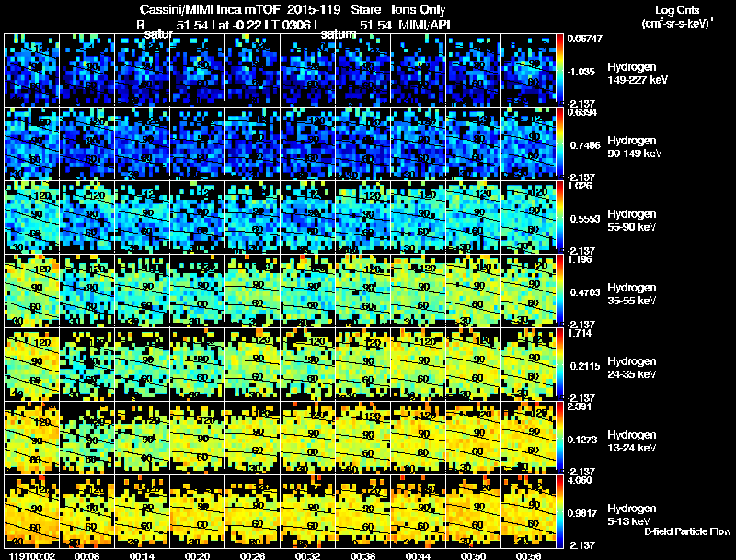Click the '00:38' time axis label

(x=362, y=555)
